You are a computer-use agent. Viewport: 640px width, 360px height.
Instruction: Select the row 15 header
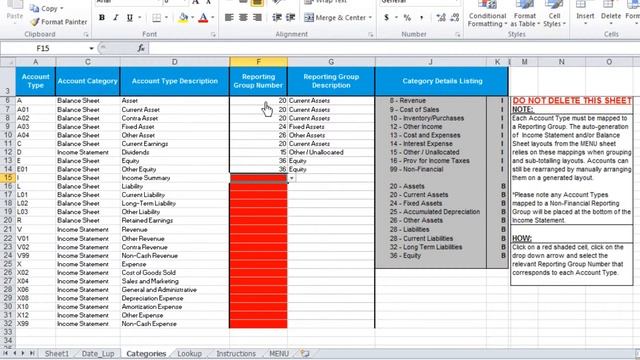(7, 178)
